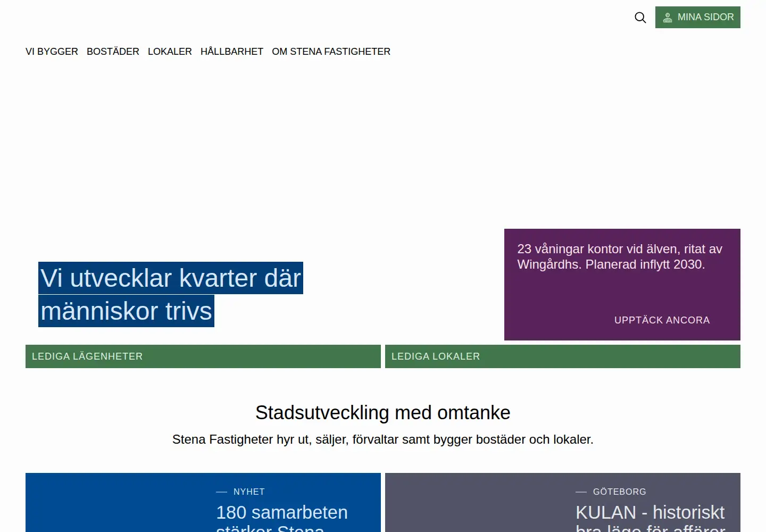Open the '180 samarbeten' news card
The image size is (766, 532).
(203, 503)
